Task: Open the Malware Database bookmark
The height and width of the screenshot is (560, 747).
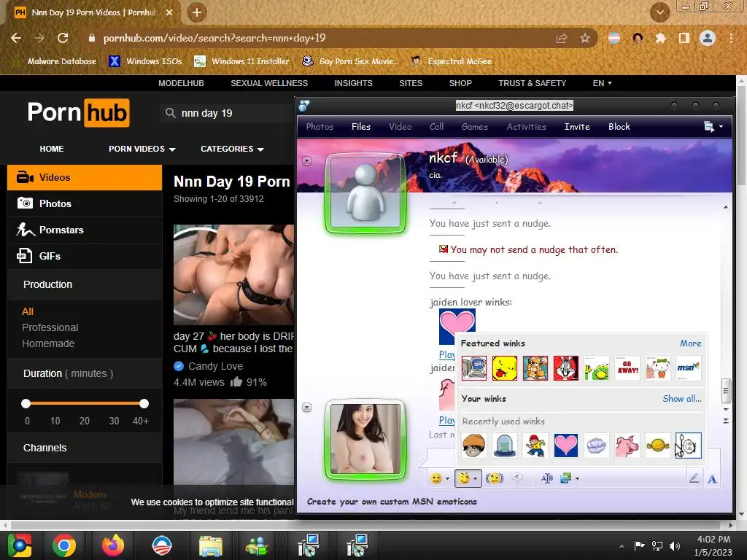Action: 55,61
